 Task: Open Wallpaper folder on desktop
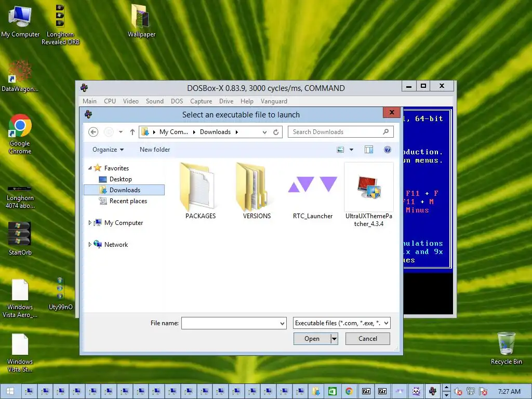(141, 21)
